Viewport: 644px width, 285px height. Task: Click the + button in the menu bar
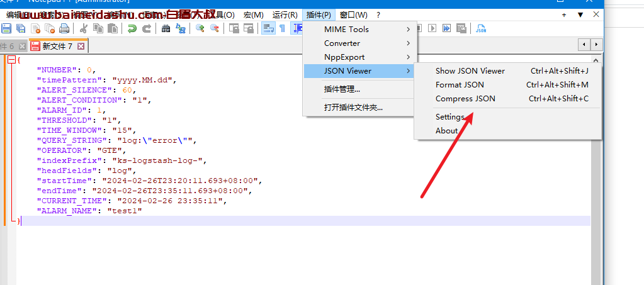(564, 14)
